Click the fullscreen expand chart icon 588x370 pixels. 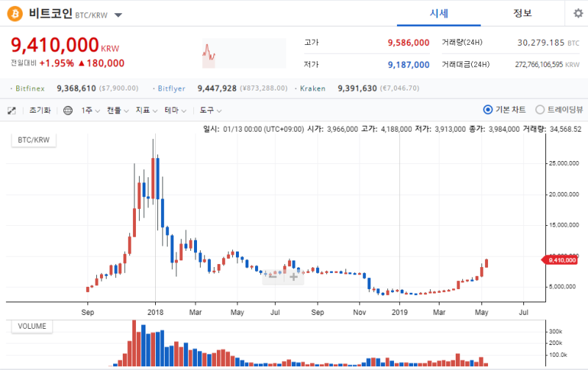(12, 110)
